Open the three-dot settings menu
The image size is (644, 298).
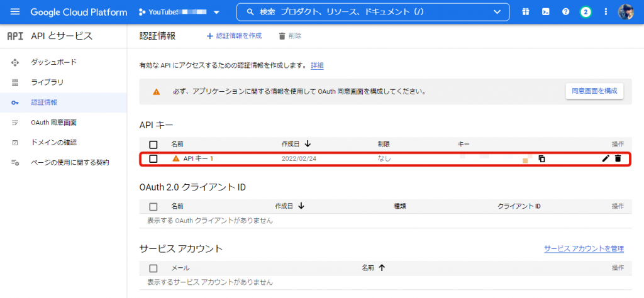(606, 12)
